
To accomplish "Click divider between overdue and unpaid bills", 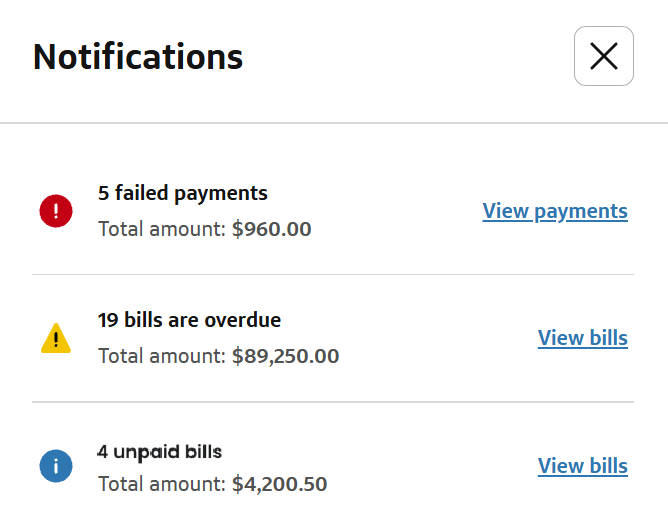I will click(333, 402).
